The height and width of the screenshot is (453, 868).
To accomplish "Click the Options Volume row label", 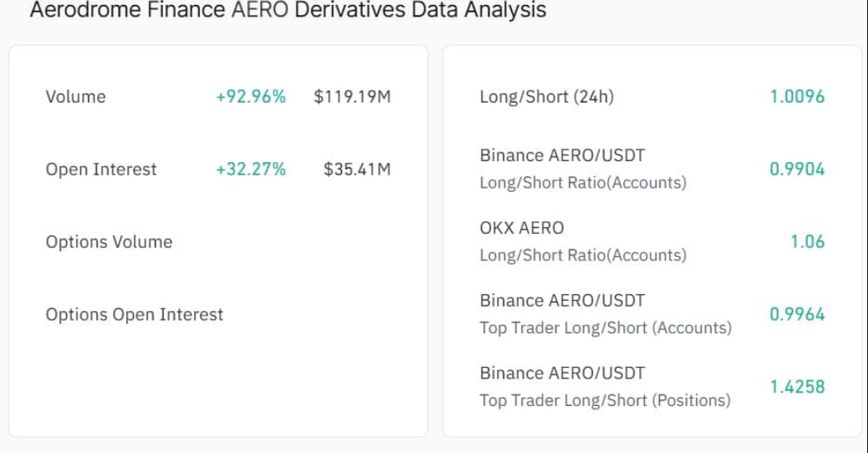I will (x=109, y=242).
